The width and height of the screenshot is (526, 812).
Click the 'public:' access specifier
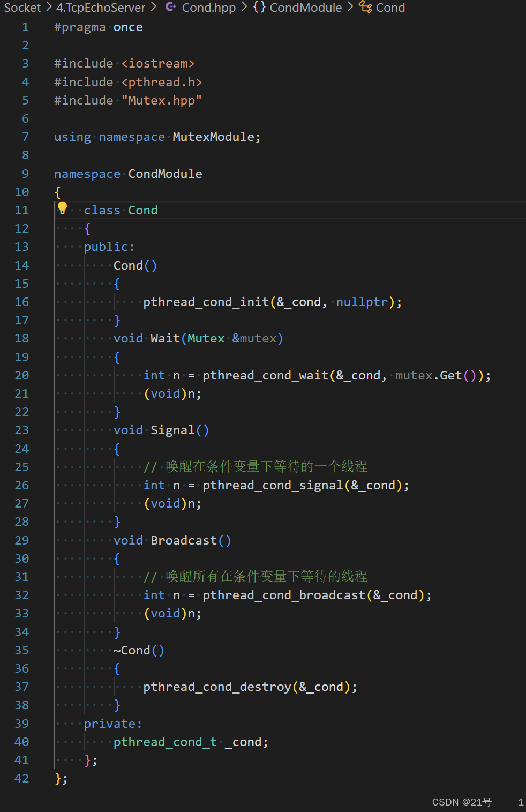click(x=109, y=247)
